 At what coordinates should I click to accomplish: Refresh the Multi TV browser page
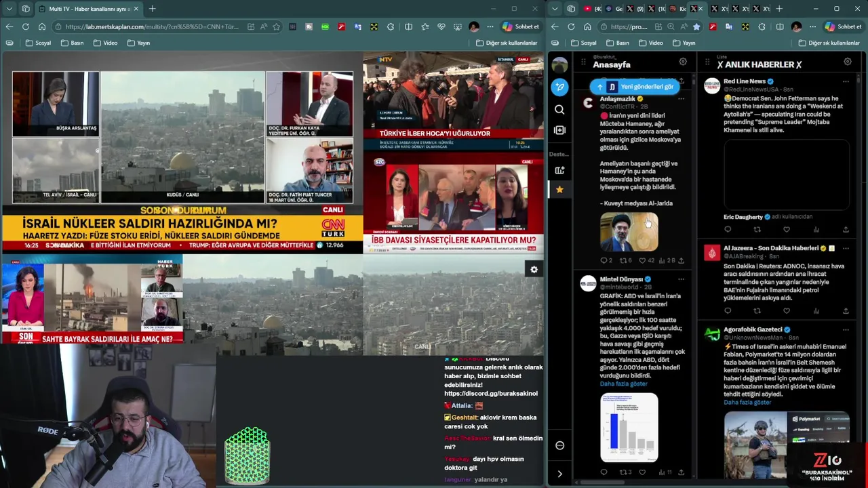coord(25,26)
